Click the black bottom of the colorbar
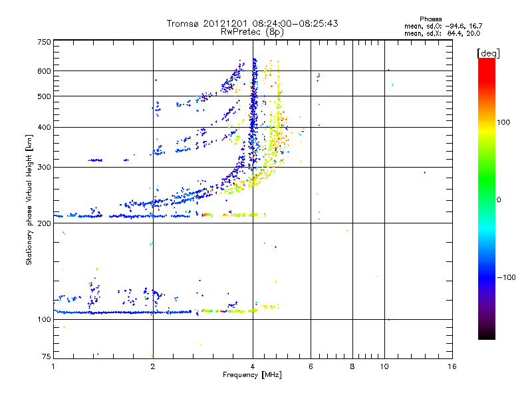 [x=487, y=334]
